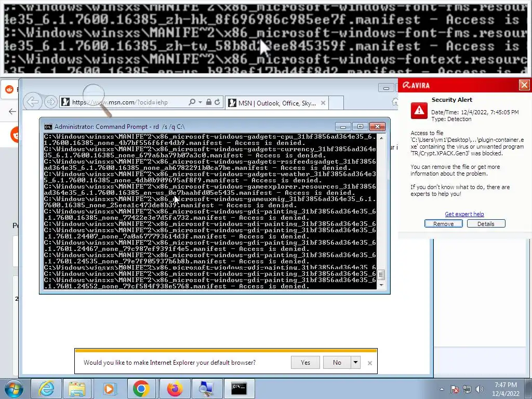532x399 pixels.
Task: Select the MSN Outlook Office tab
Action: (276, 103)
